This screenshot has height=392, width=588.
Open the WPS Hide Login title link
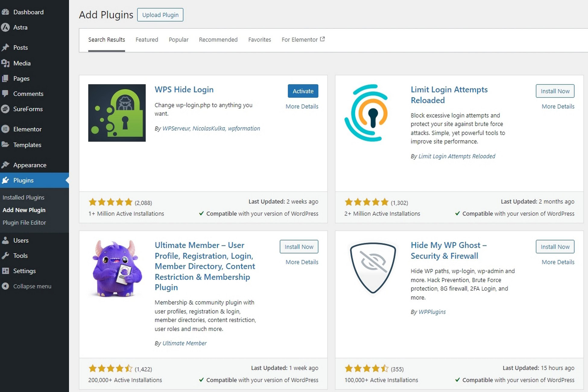(x=184, y=90)
